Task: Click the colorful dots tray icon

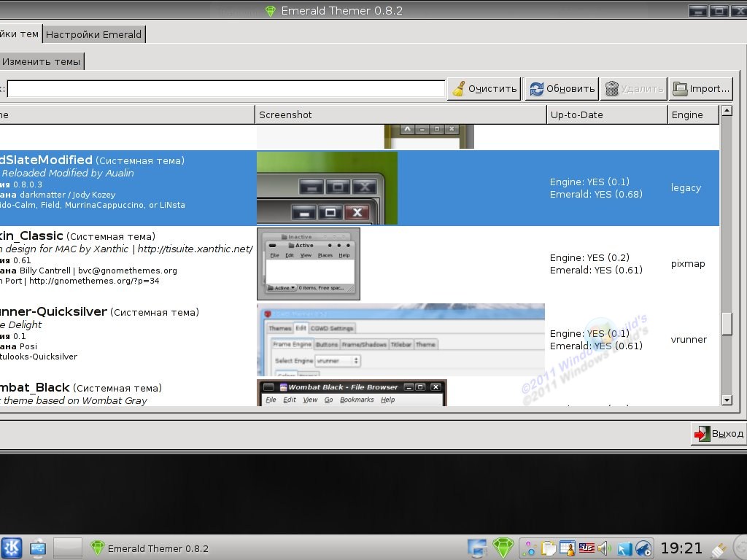Action: (529, 548)
